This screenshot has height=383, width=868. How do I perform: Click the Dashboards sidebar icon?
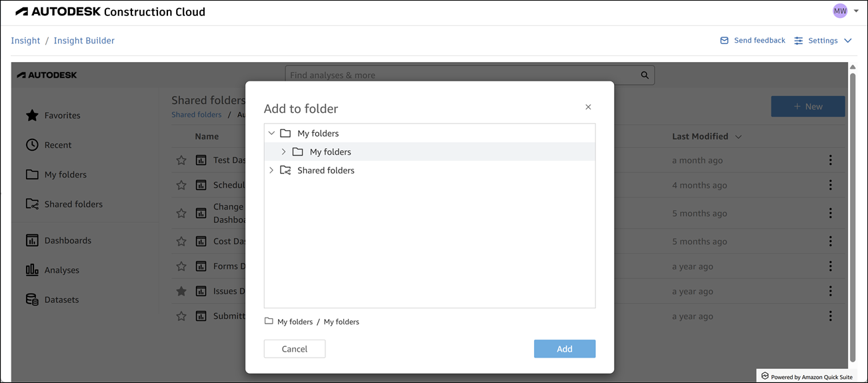pyautogui.click(x=32, y=240)
